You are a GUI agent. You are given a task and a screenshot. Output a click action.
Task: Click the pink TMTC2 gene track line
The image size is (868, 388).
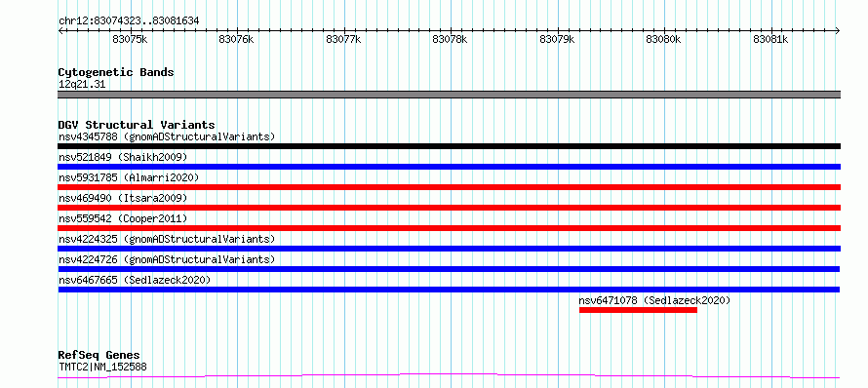click(x=449, y=376)
